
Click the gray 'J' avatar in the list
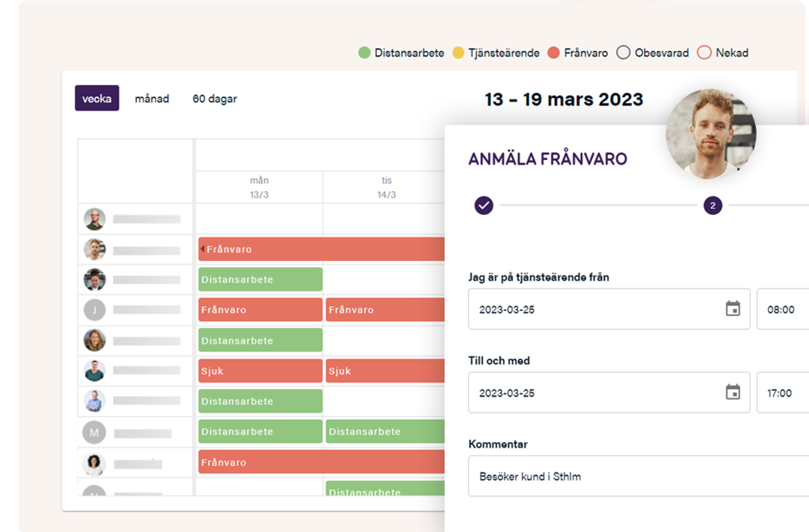point(95,310)
